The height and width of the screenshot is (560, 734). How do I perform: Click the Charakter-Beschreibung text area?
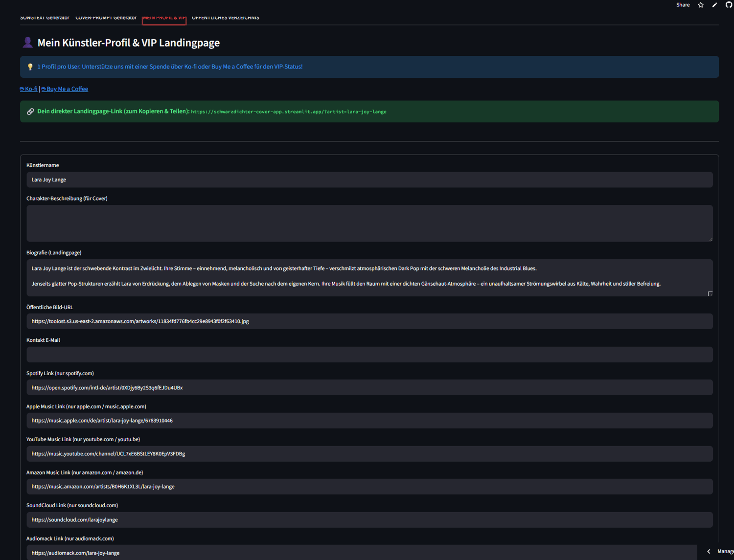(x=369, y=223)
